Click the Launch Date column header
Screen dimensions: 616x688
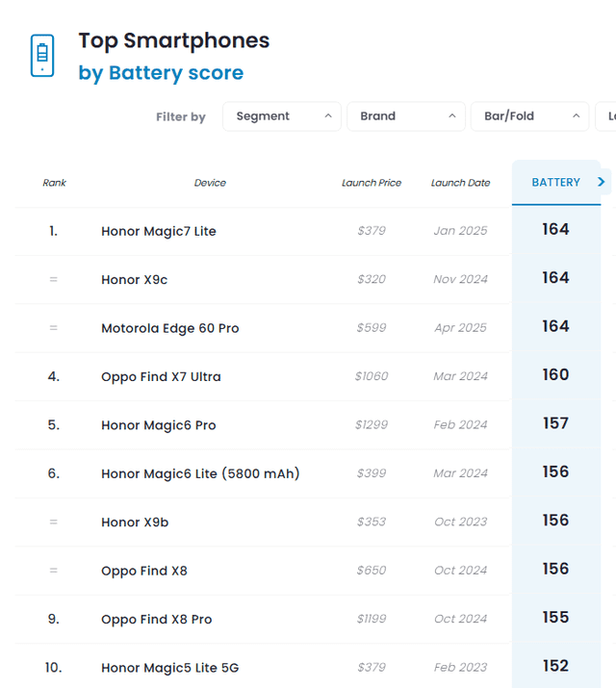460,183
